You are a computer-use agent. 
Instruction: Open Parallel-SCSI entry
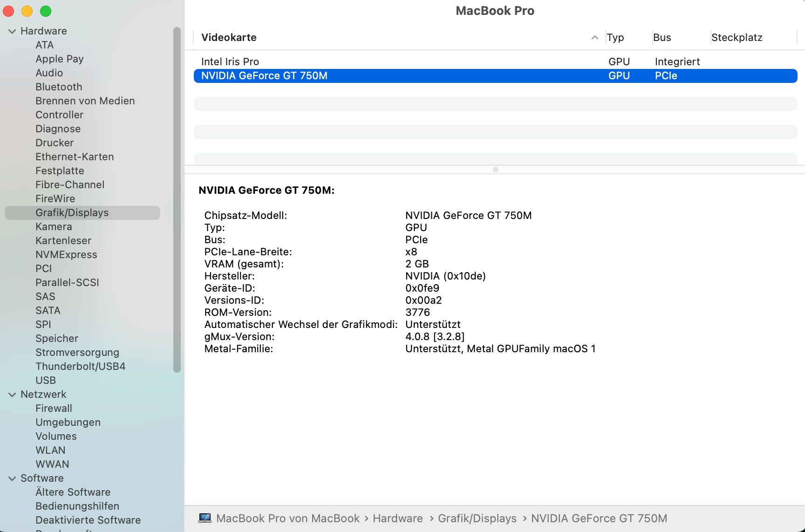click(x=67, y=282)
